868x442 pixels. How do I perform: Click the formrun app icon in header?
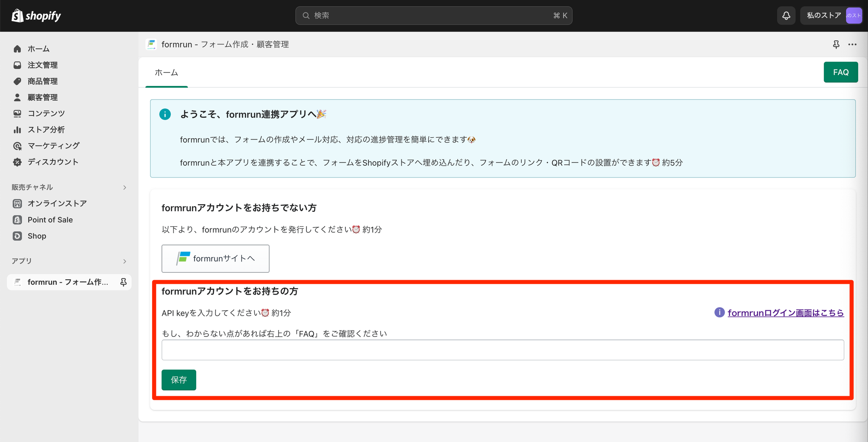151,44
